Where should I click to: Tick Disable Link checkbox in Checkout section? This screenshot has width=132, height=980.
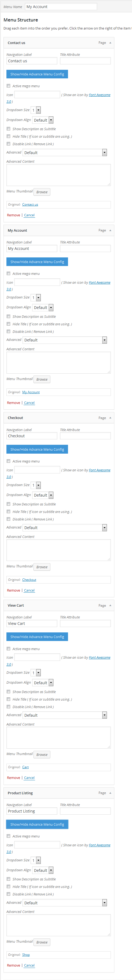click(8, 519)
